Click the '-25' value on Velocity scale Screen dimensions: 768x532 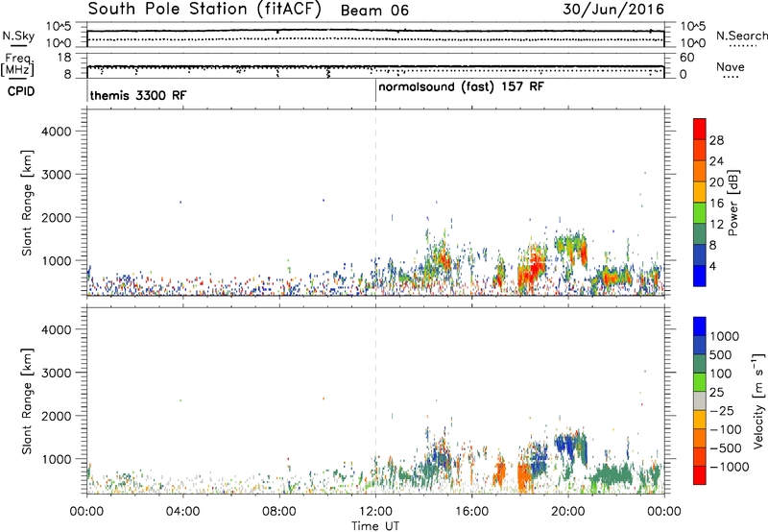(722, 410)
